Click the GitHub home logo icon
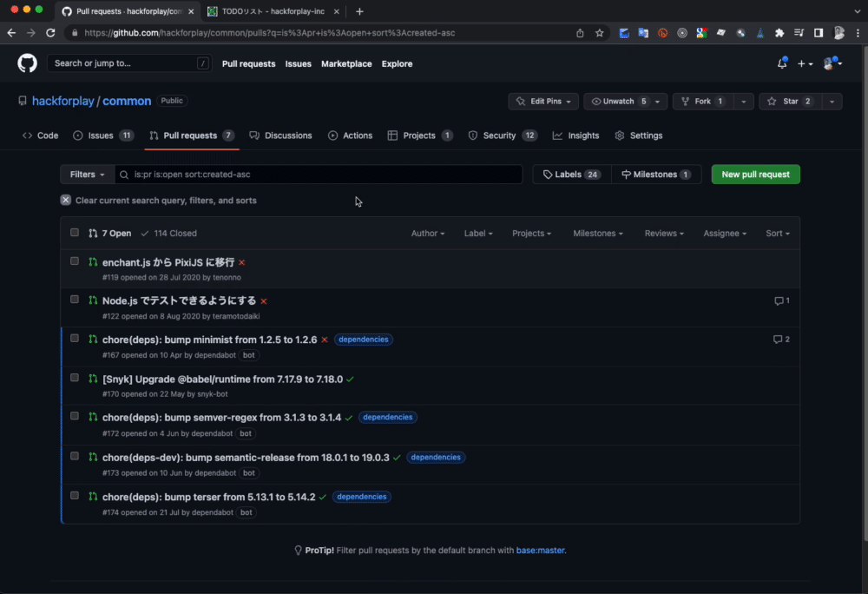 [x=26, y=63]
